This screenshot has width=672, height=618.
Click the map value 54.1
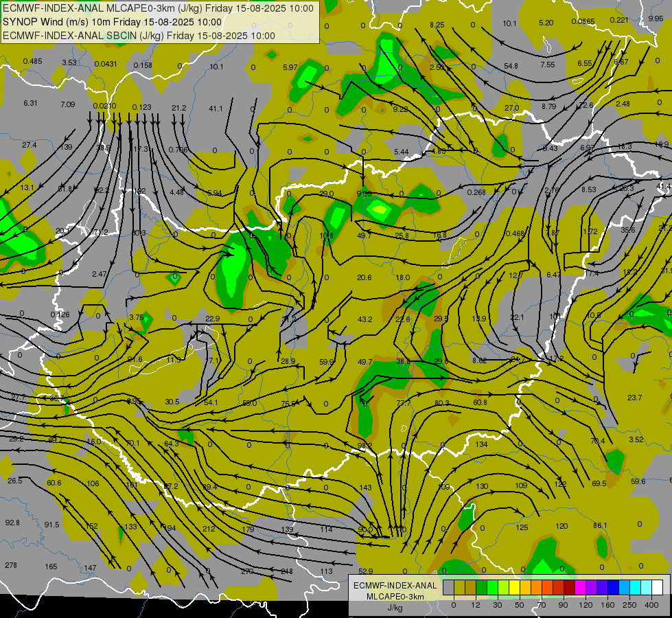tap(211, 402)
